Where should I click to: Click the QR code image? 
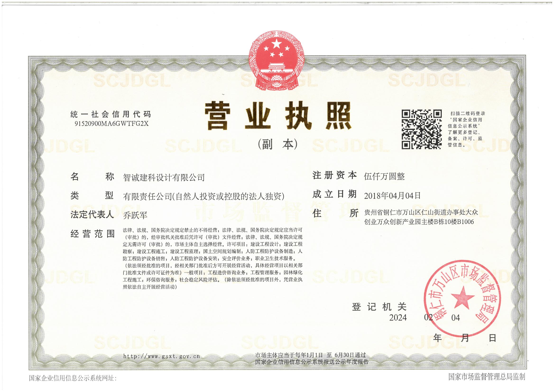[422, 129]
